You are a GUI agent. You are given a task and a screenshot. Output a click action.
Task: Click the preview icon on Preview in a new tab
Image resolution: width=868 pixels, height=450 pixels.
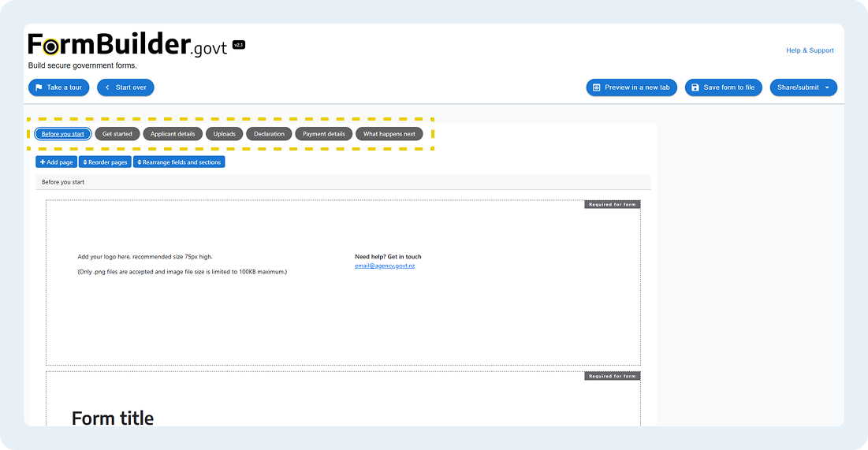point(596,87)
